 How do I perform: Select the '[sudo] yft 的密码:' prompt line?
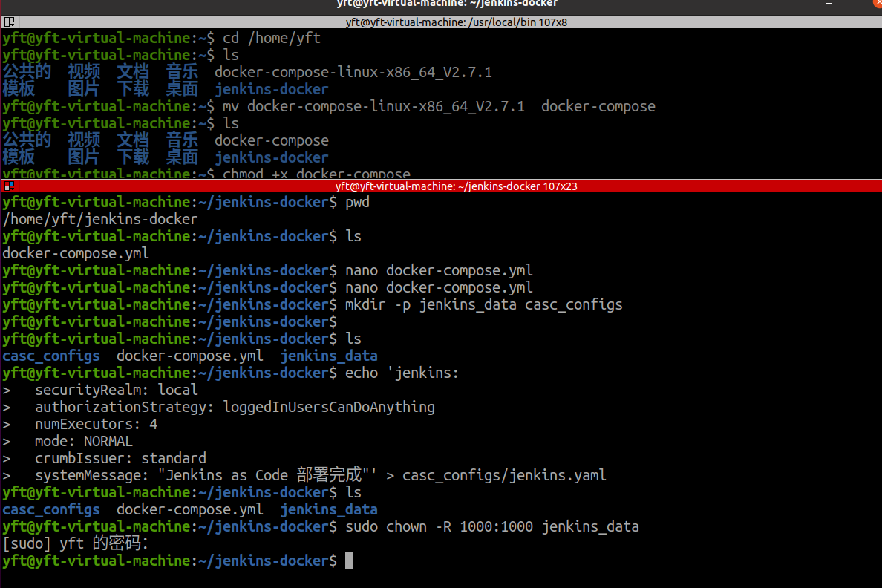(76, 543)
